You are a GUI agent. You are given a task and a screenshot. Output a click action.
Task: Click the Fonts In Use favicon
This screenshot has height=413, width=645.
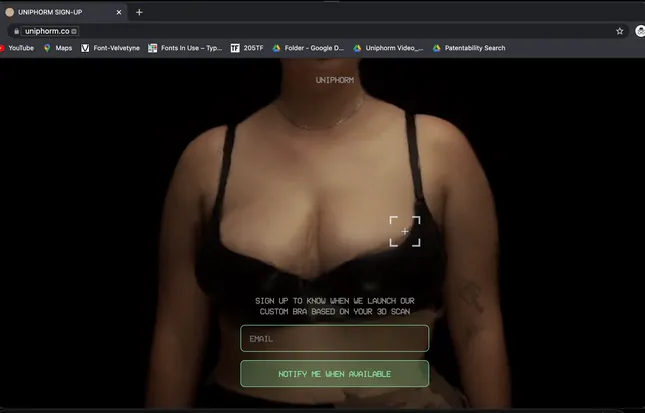pos(153,48)
